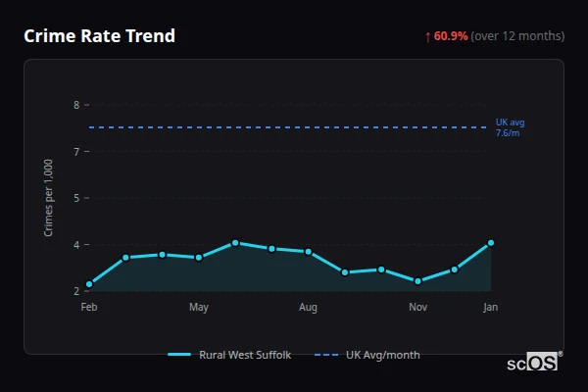
Task: Click the Feb data point marker
Action: click(89, 284)
